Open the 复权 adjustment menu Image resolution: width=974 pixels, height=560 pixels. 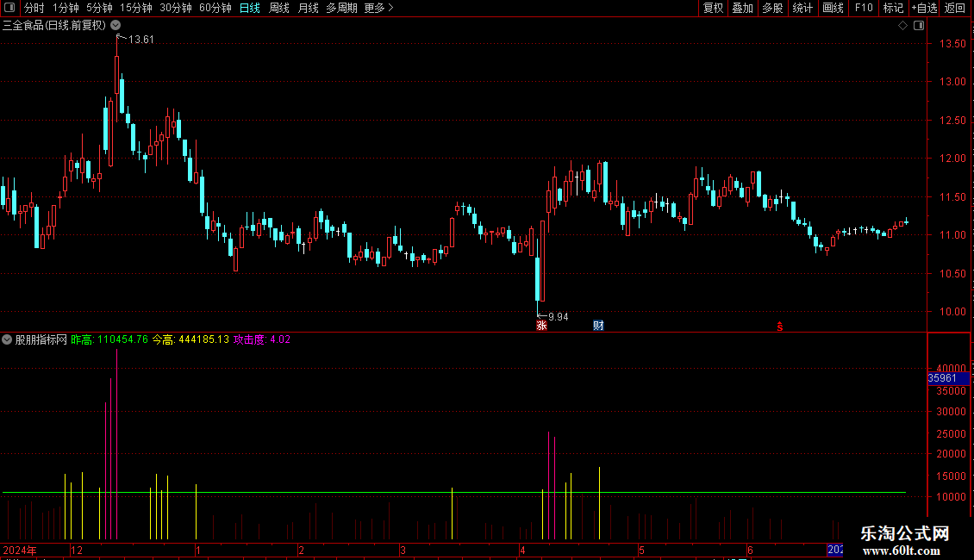pos(713,8)
